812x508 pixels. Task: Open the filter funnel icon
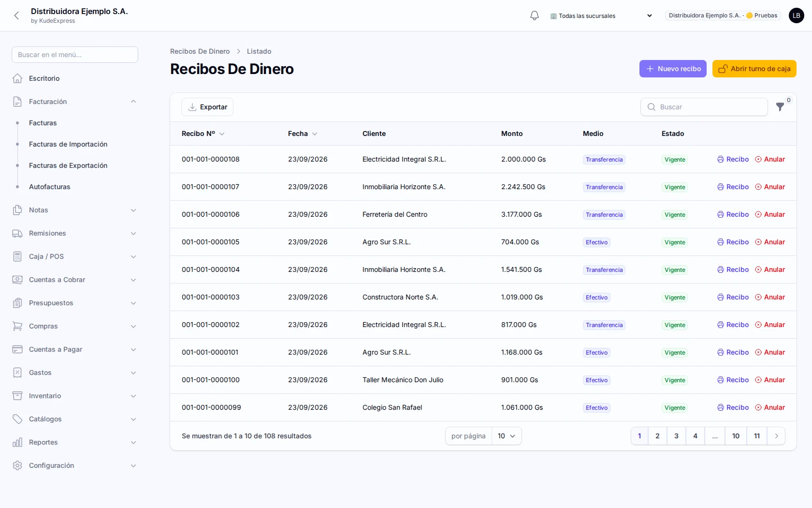[780, 107]
